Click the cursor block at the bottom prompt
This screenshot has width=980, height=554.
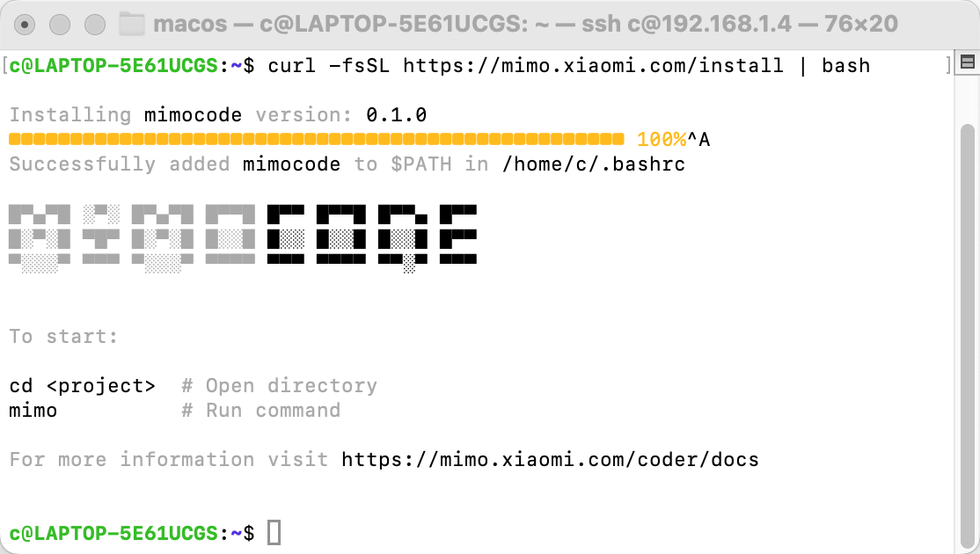[274, 533]
